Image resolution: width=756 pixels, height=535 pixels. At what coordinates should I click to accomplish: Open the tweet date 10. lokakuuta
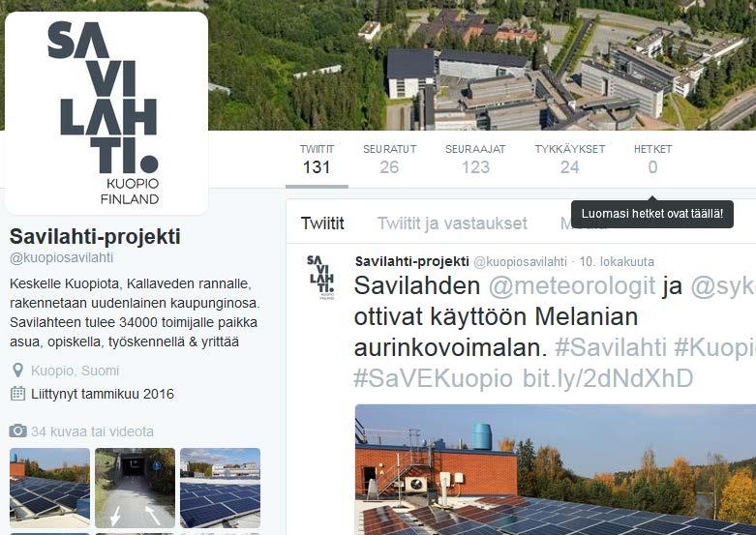pos(617,262)
